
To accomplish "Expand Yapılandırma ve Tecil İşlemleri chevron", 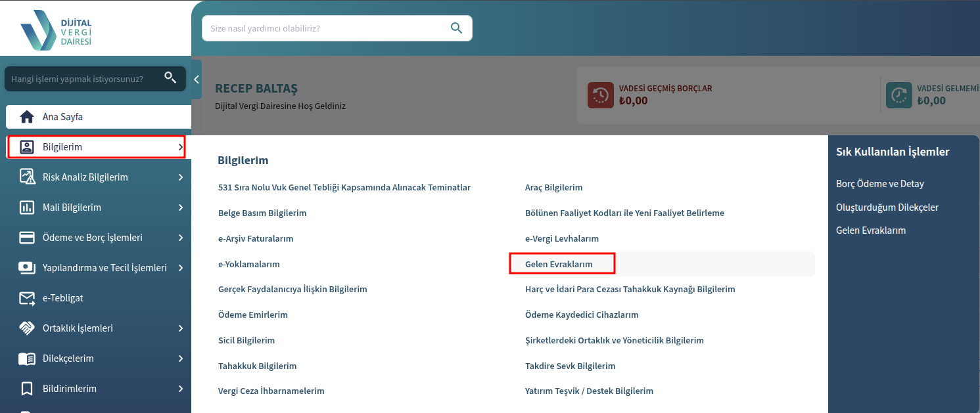I will click(x=181, y=268).
